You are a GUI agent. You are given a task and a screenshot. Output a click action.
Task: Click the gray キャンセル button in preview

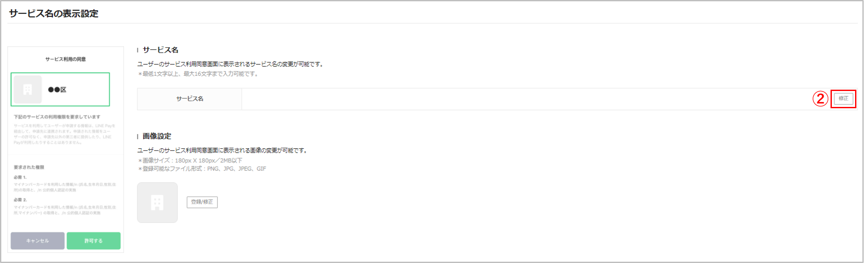coord(37,241)
